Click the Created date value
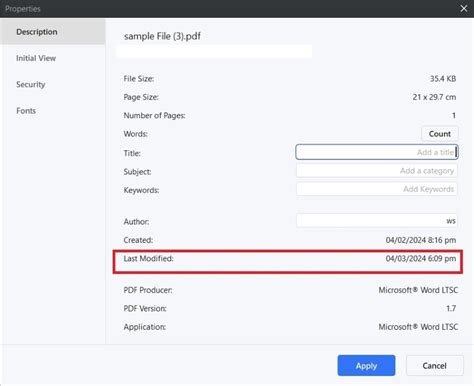 pyautogui.click(x=421, y=240)
